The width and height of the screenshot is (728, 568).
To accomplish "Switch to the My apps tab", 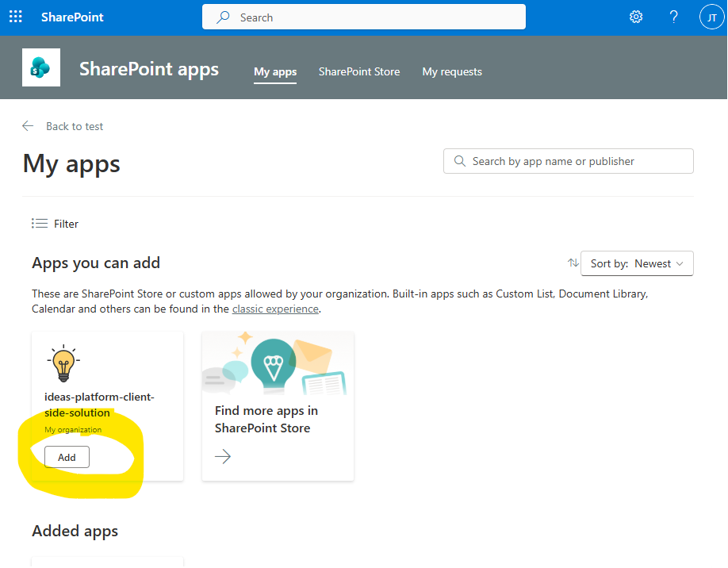I will (x=275, y=71).
